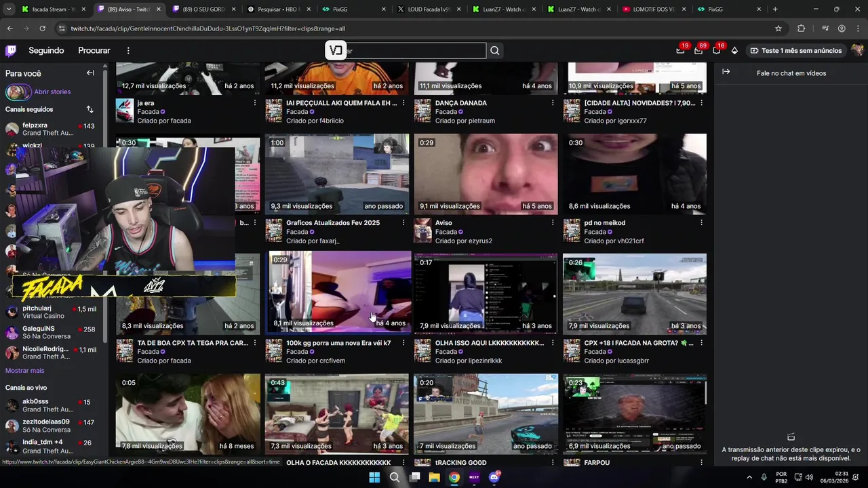Open the user avatar menu
The height and width of the screenshot is (488, 868).
click(x=857, y=51)
